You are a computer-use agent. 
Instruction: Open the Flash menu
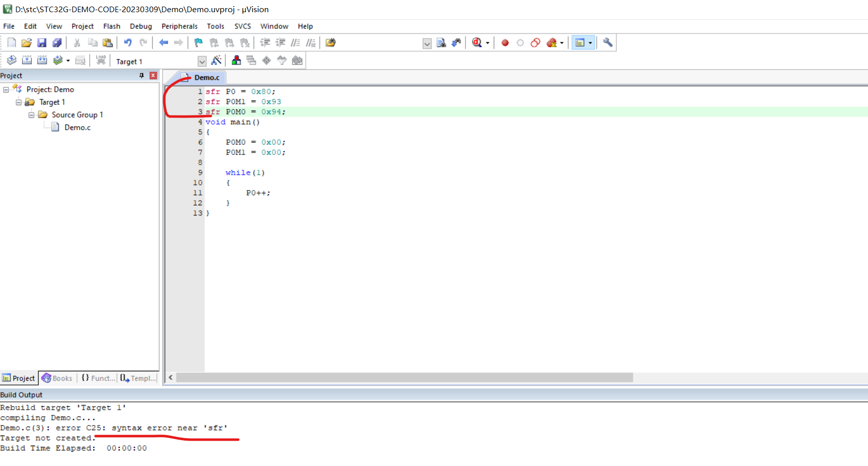click(112, 26)
